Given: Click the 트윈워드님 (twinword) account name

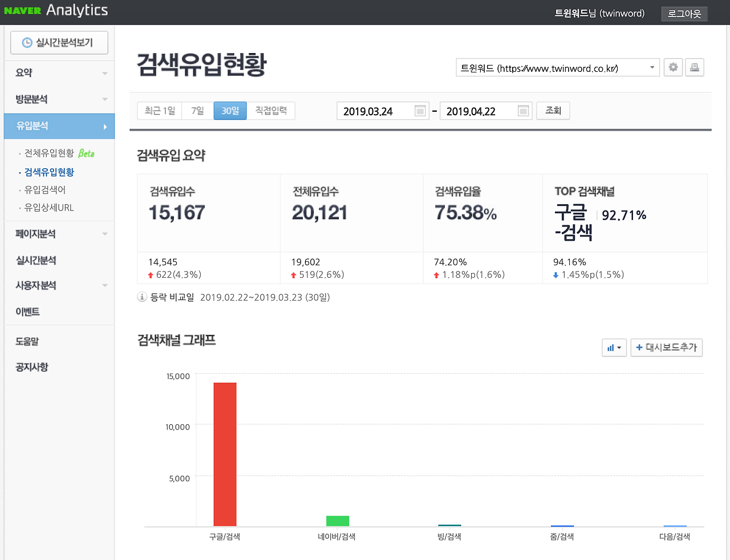Looking at the screenshot, I should [x=599, y=13].
